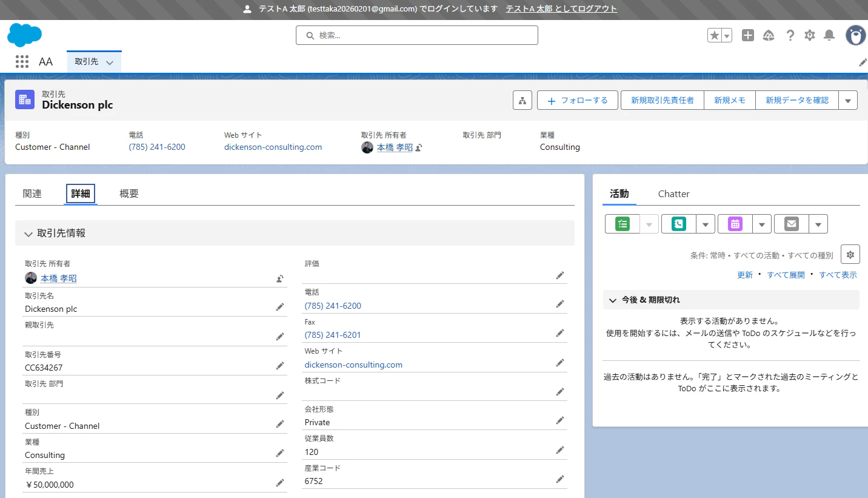Image resolution: width=868 pixels, height=498 pixels.
Task: Click the 新規メモ button
Action: [730, 101]
